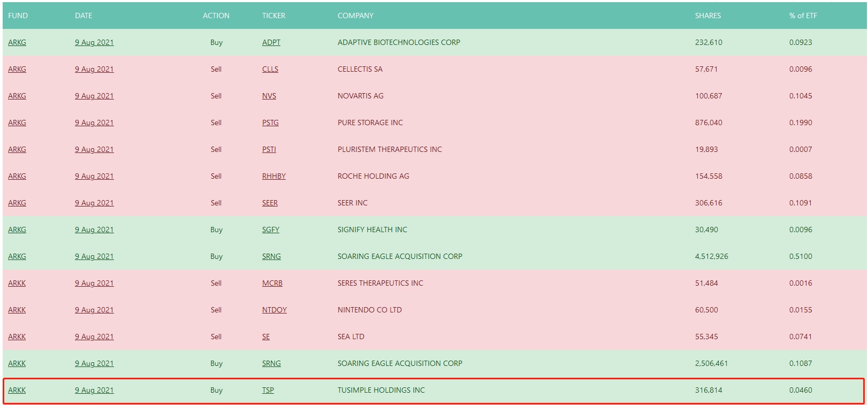Open the TSP ticker link
Image resolution: width=868 pixels, height=405 pixels.
(268, 390)
